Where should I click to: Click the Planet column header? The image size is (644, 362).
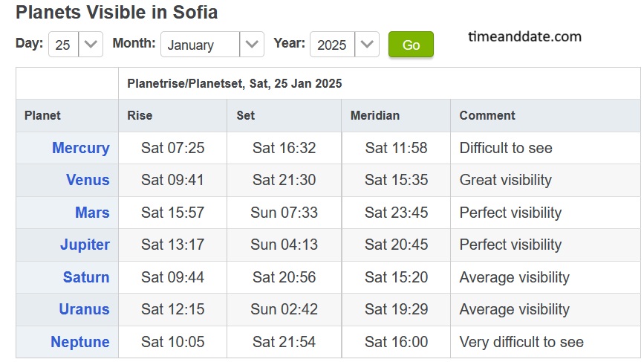[42, 115]
